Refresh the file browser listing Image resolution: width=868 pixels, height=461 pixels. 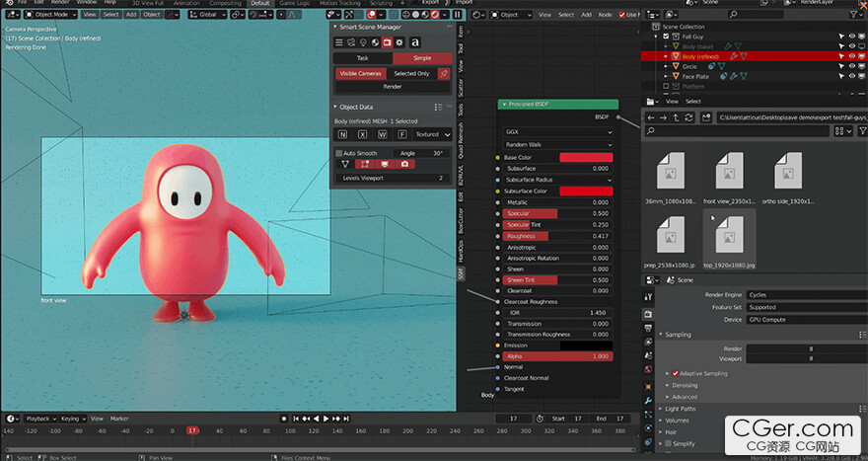[x=688, y=117]
